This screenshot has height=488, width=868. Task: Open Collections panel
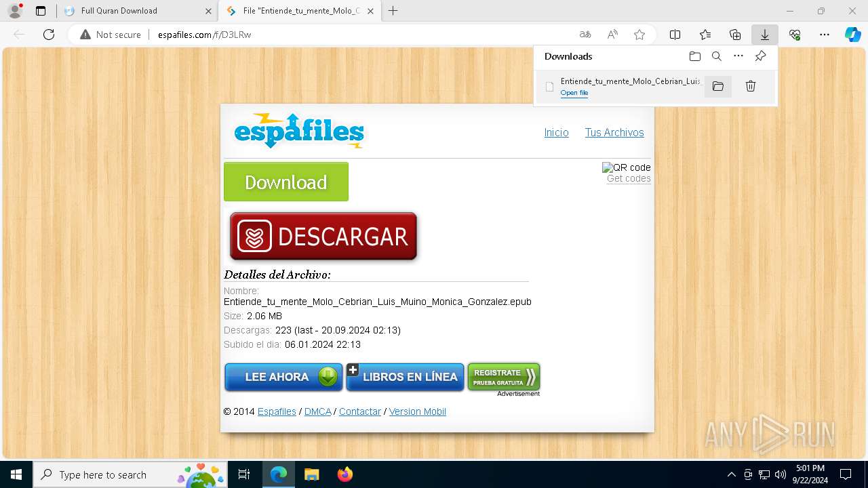(x=735, y=35)
